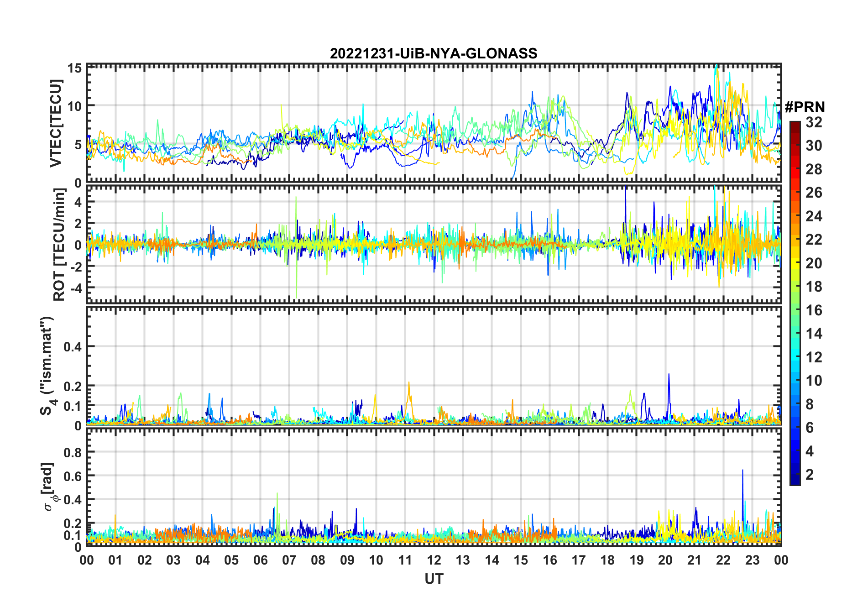Click inside the S4 scintillation panel
868x607 pixels.
pyautogui.click(x=434, y=366)
